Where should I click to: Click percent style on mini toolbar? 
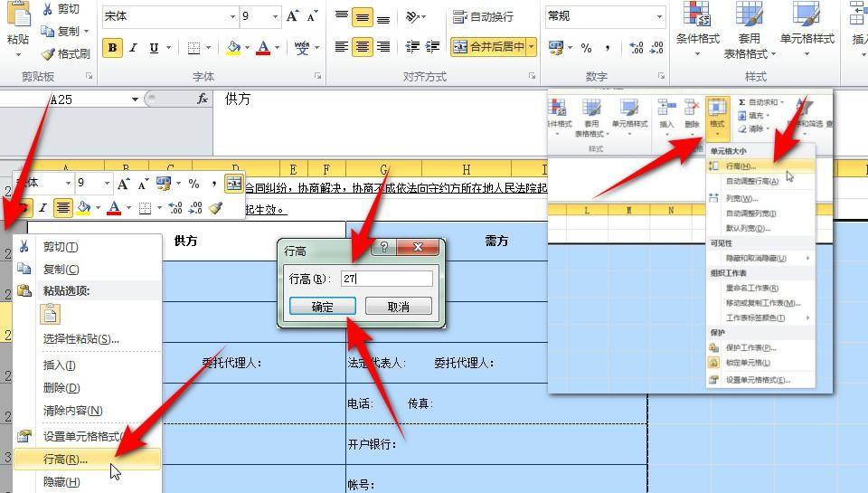[193, 184]
